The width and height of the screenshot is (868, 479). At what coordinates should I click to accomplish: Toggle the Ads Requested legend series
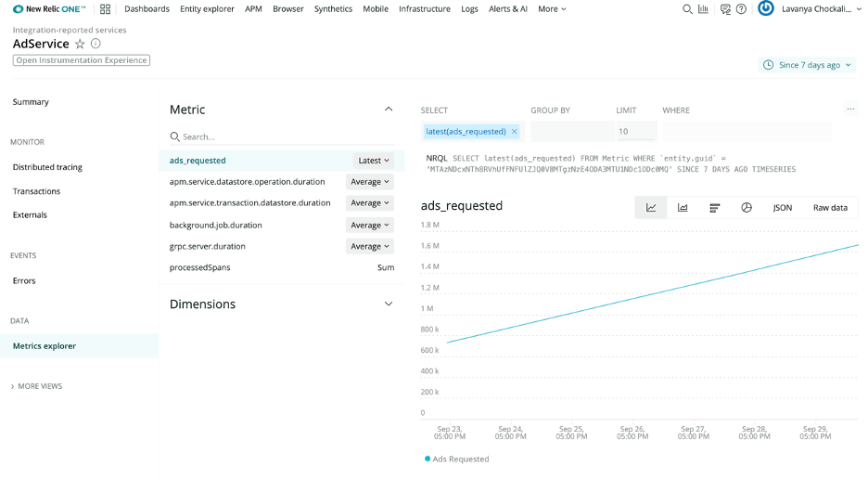(456, 459)
